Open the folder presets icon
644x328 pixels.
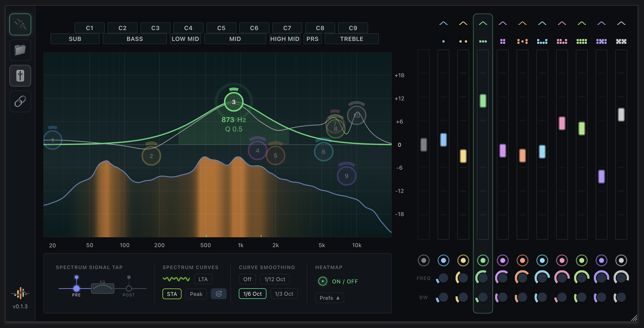(20, 50)
